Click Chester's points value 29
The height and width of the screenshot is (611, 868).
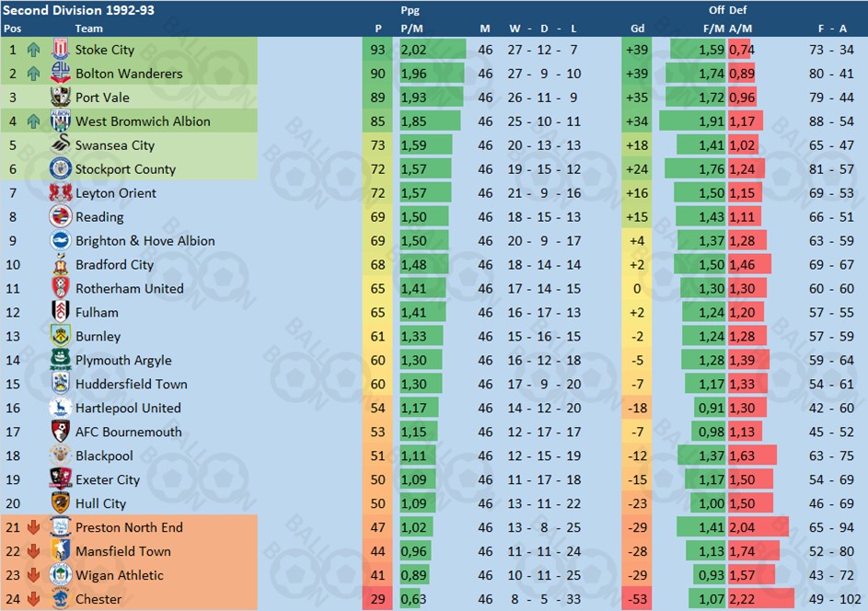point(377,599)
